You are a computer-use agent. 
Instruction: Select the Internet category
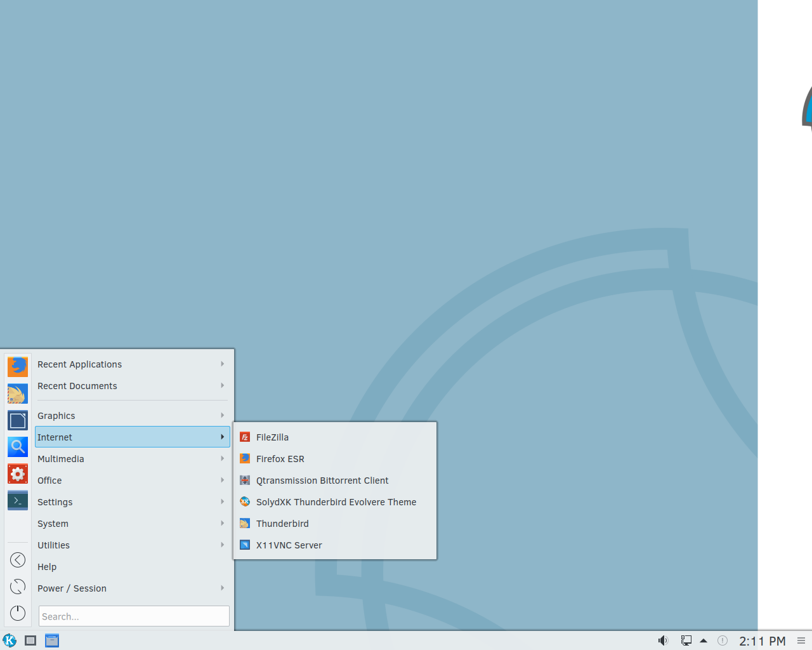coord(133,437)
